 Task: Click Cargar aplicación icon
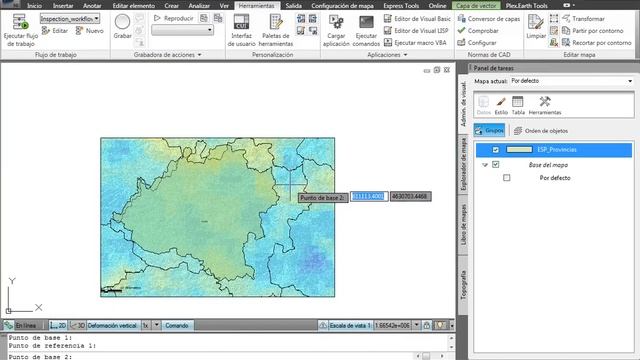[336, 22]
